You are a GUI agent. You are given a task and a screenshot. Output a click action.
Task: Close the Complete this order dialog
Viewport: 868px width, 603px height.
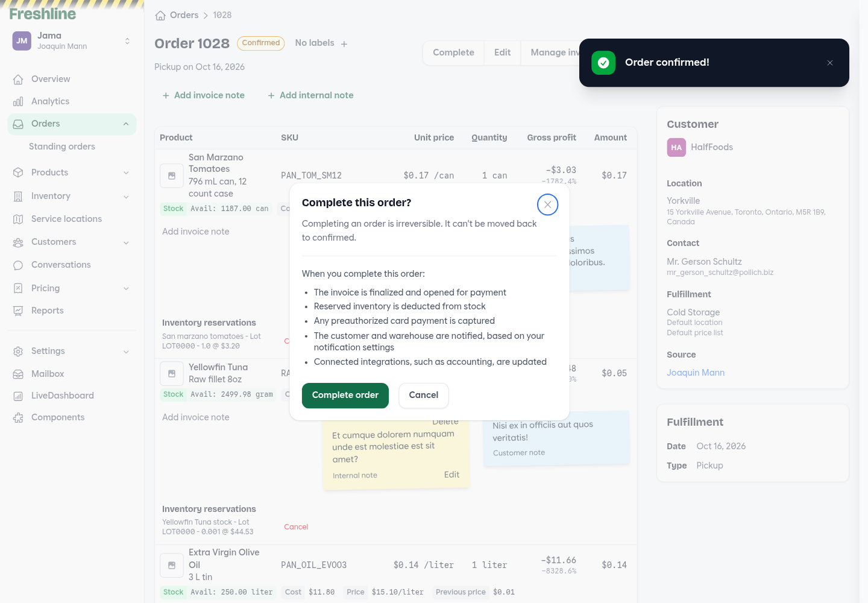click(547, 204)
